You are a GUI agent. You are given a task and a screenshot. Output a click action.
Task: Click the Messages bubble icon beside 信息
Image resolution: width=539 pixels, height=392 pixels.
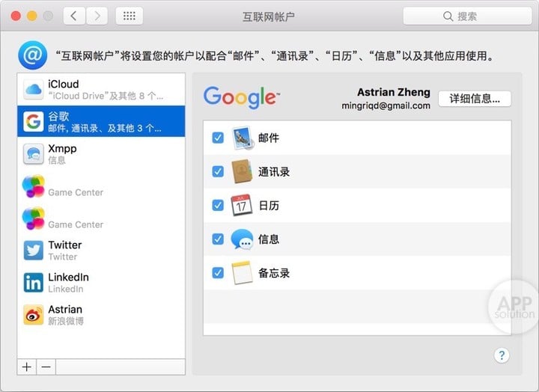(x=242, y=239)
